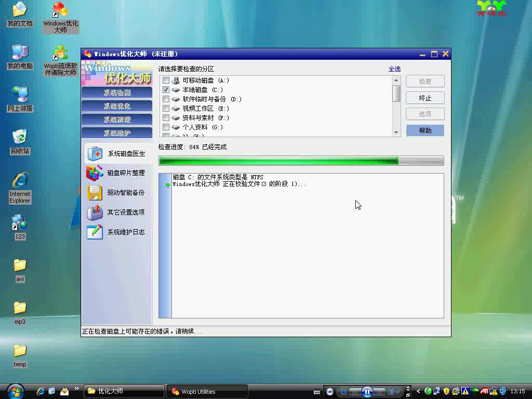Open 系统磁盘医生 disk doctor icon
This screenshot has width=532, height=399.
tap(95, 154)
